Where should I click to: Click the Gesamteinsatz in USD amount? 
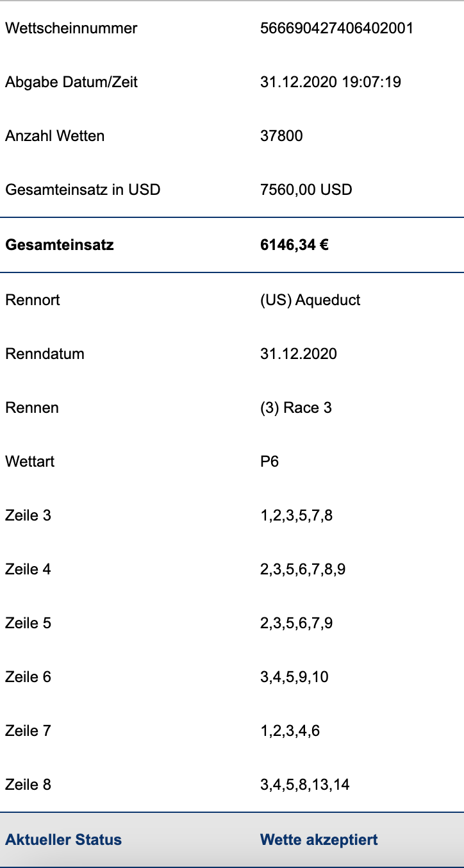306,190
